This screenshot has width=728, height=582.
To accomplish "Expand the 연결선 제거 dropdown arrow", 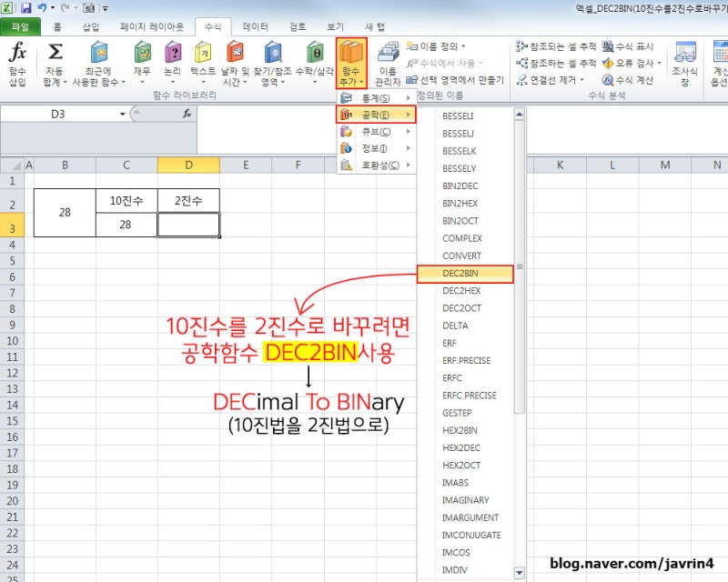I will [581, 80].
